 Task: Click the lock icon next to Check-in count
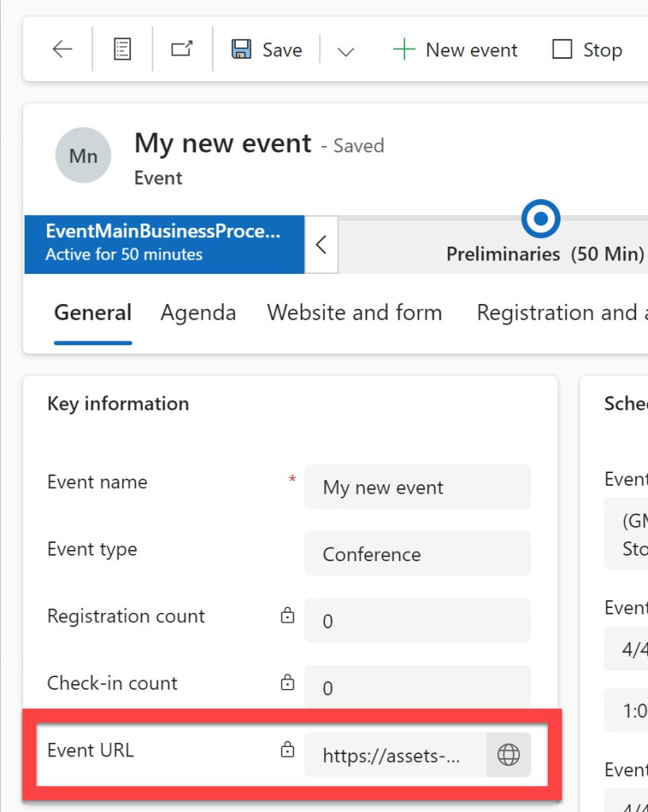[x=287, y=683]
